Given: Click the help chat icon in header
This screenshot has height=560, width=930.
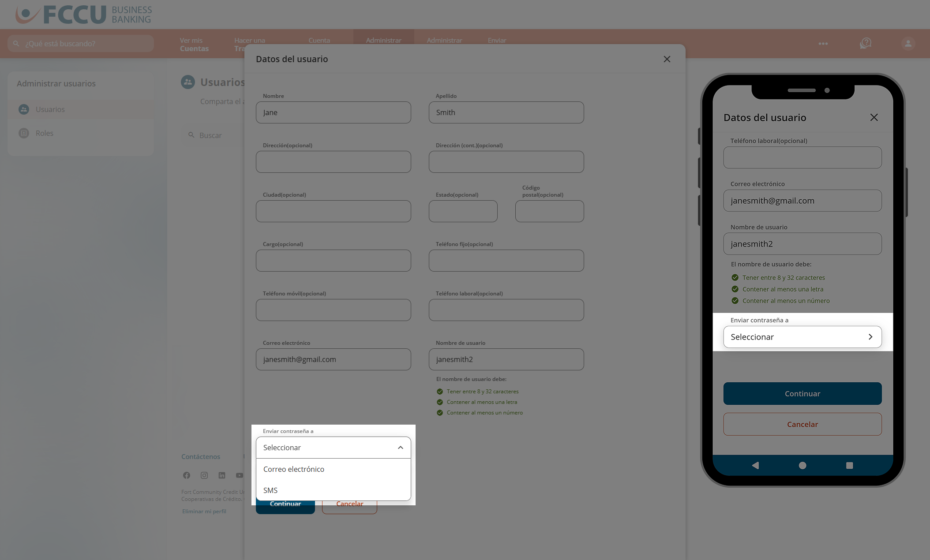Looking at the screenshot, I should [x=866, y=43].
